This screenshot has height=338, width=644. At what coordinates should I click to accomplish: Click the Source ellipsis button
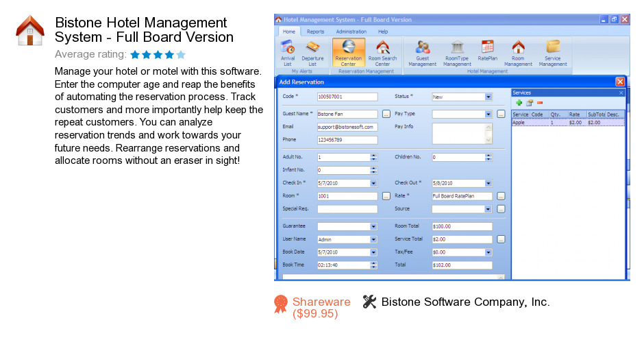click(x=501, y=209)
